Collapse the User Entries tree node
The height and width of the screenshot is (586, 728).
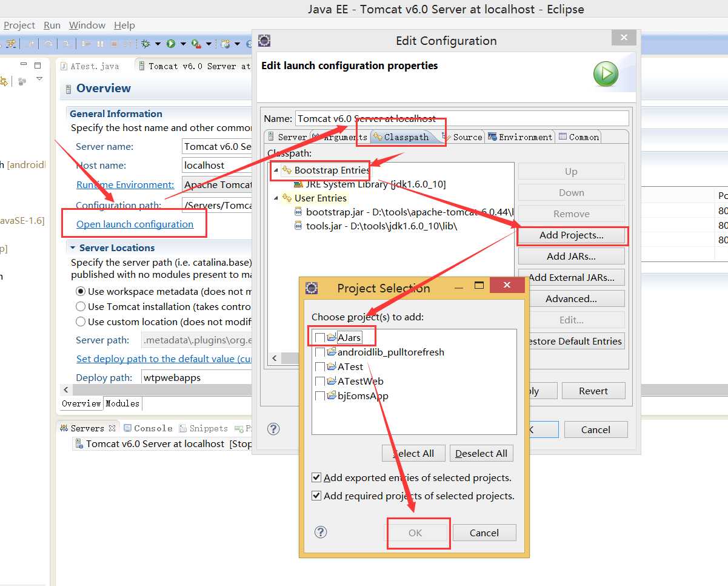click(x=276, y=198)
